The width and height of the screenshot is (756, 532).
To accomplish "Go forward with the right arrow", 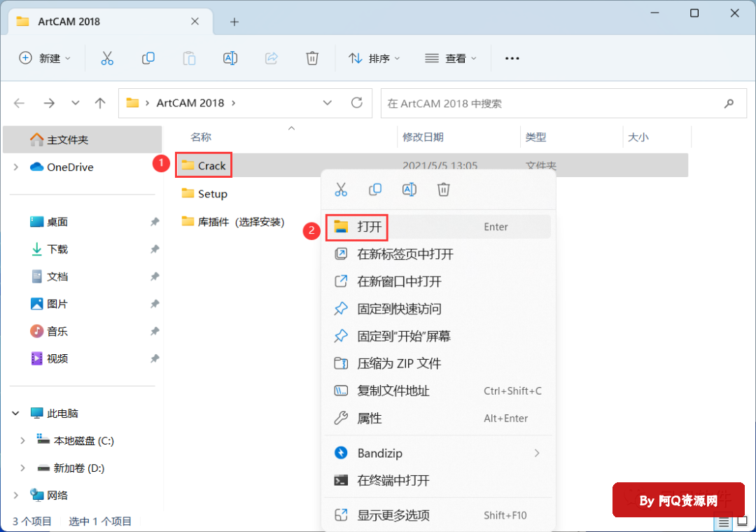I will tap(49, 103).
